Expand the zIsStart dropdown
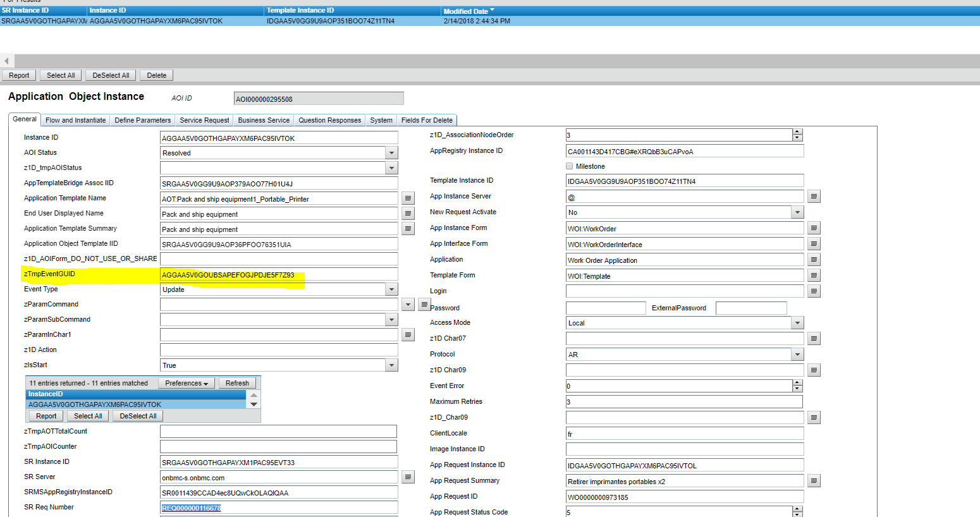The height and width of the screenshot is (517, 980). (392, 365)
